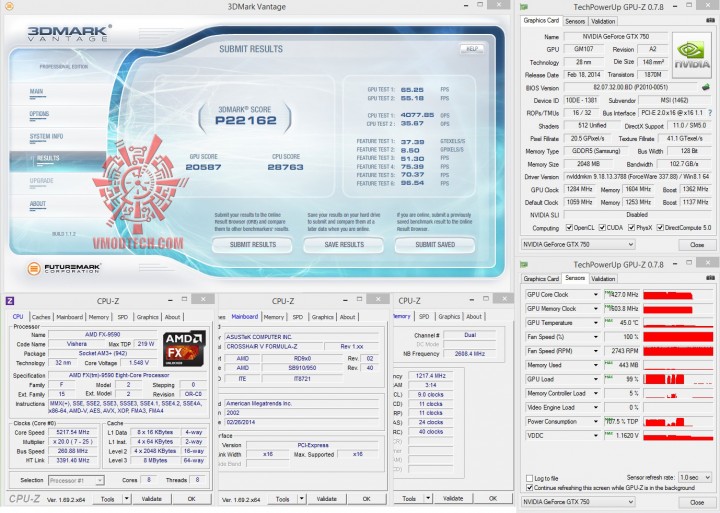Click the Submit Saved button
The image size is (720, 513).
(x=435, y=245)
